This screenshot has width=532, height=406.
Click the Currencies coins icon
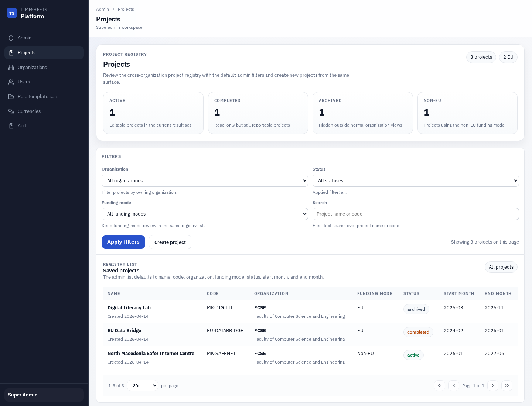[x=11, y=111]
